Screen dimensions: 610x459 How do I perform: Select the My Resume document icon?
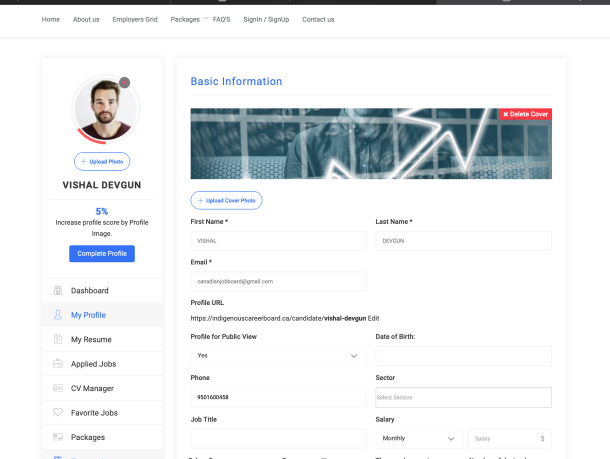click(x=58, y=340)
